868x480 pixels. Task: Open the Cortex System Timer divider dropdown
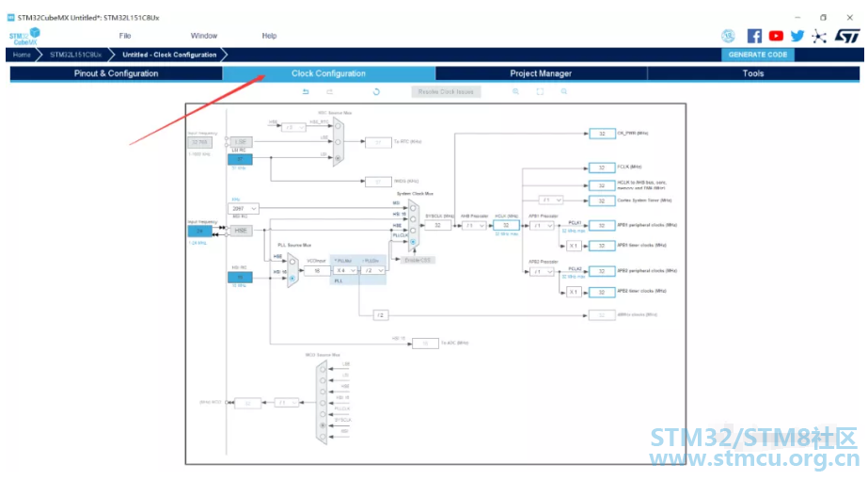(551, 200)
